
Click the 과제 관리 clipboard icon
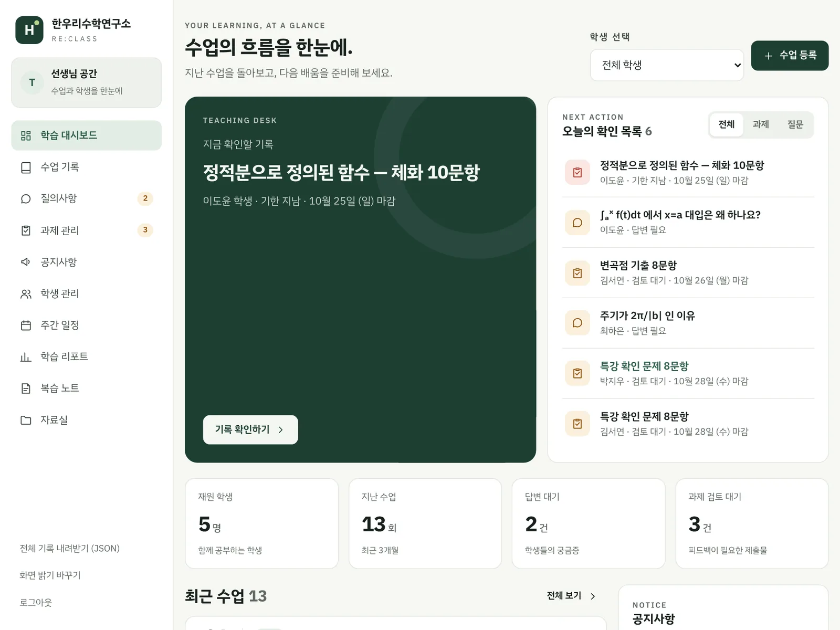[x=26, y=230]
